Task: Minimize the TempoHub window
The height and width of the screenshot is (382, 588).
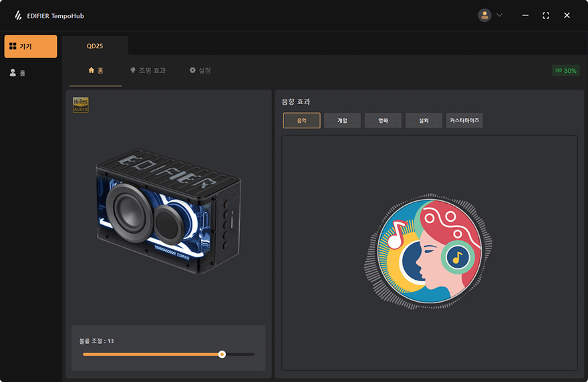Action: pyautogui.click(x=525, y=15)
